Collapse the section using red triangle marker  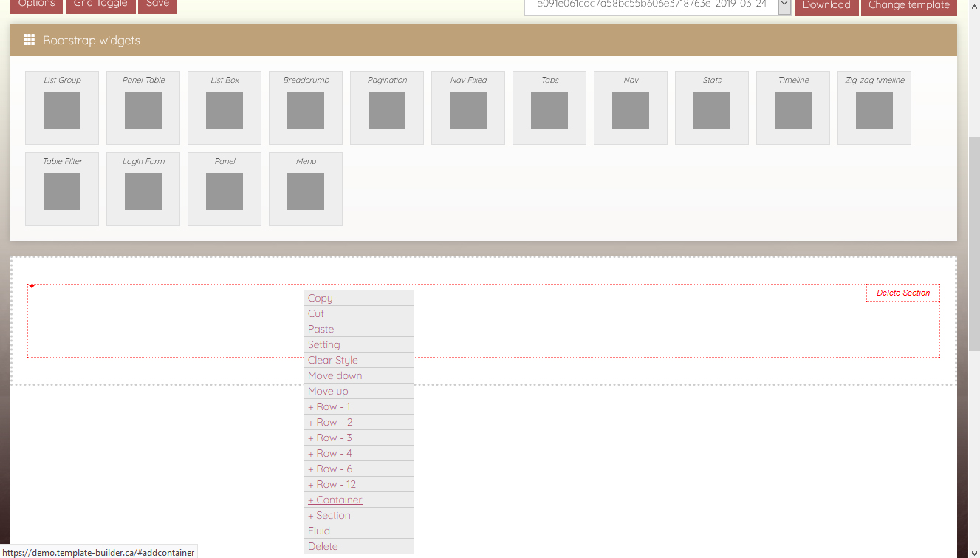click(x=32, y=286)
